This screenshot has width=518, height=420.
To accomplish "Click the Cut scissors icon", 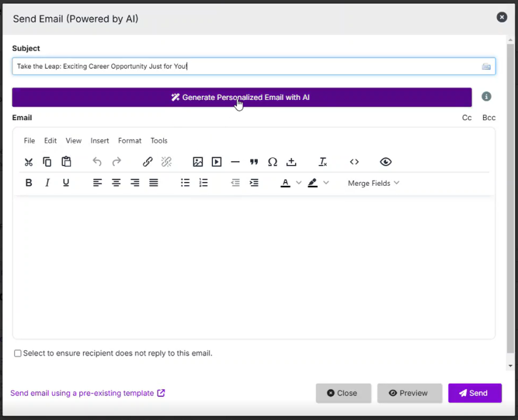I will pos(29,162).
